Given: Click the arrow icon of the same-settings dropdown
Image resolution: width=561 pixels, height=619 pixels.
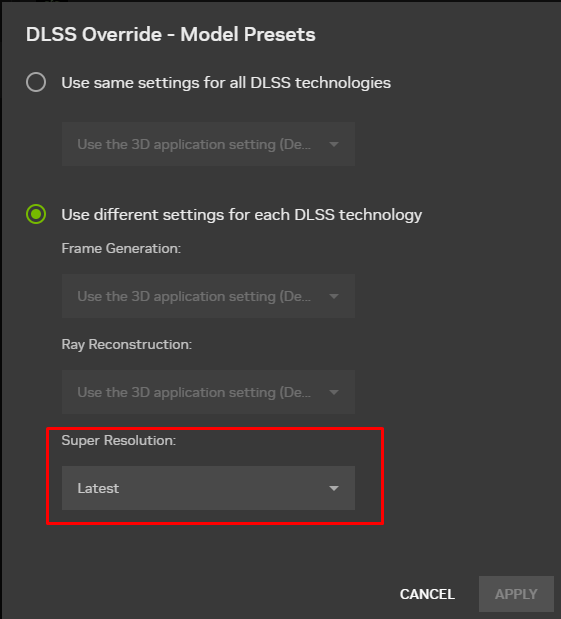Looking at the screenshot, I should [x=334, y=144].
